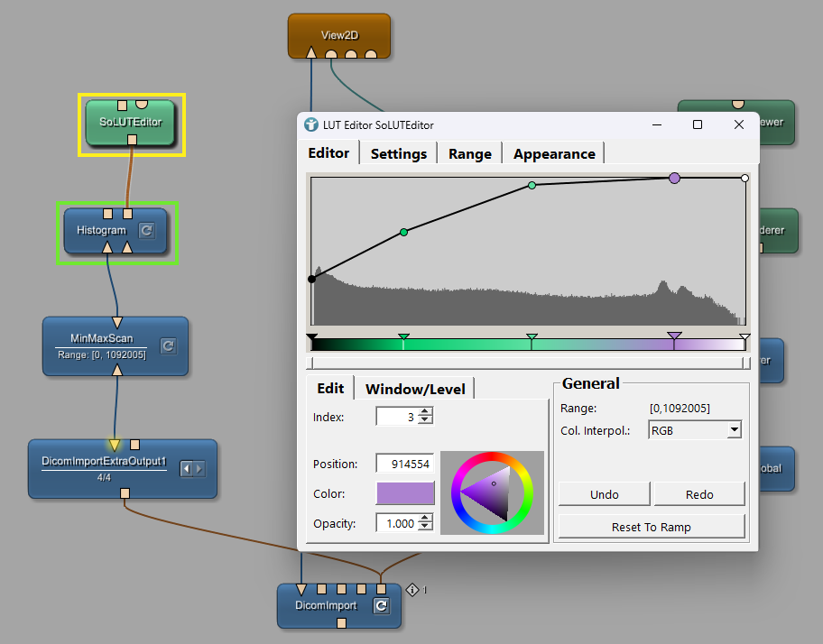Click the Undo button
The height and width of the screenshot is (644, 823).
coord(604,494)
